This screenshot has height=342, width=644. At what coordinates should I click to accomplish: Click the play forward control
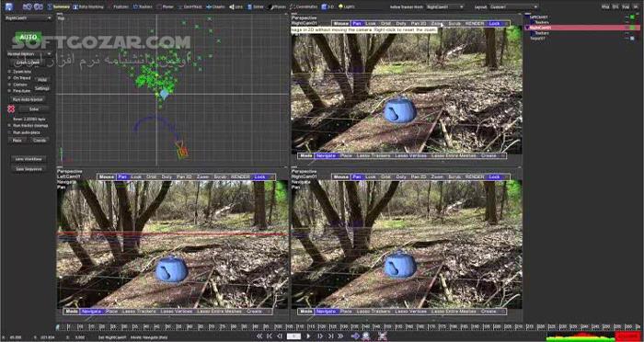(308, 336)
